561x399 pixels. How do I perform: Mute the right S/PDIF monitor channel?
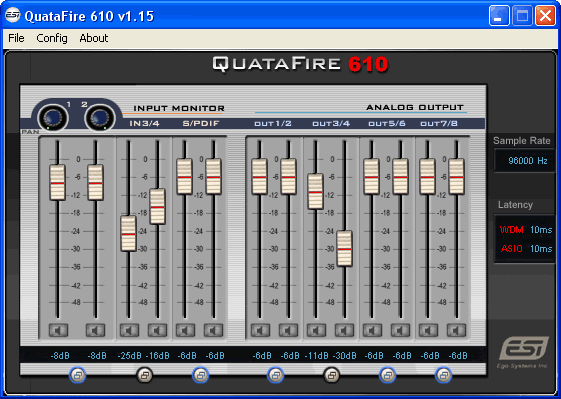(214, 330)
